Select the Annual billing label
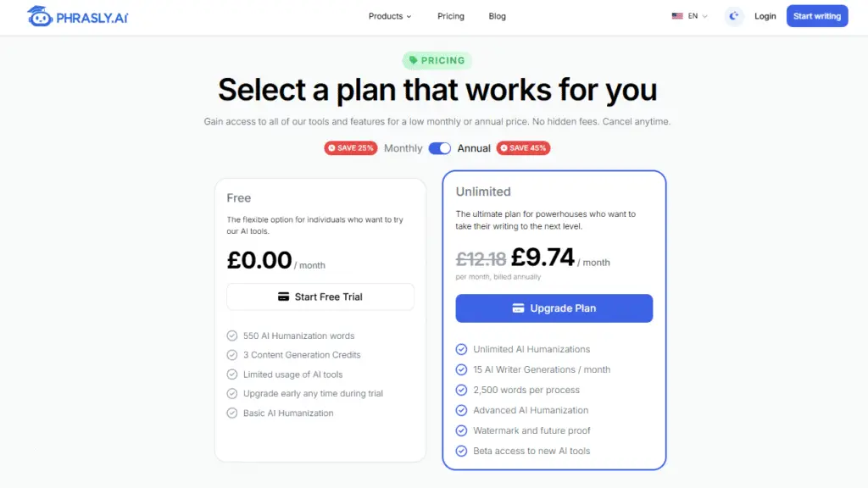The height and width of the screenshot is (488, 868). [474, 148]
